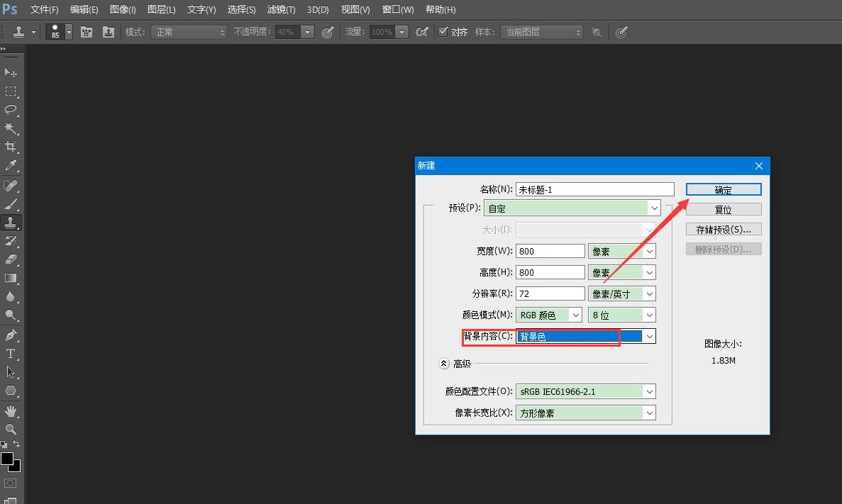Open the resolution unit dropdown
The width and height of the screenshot is (842, 504).
[622, 293]
